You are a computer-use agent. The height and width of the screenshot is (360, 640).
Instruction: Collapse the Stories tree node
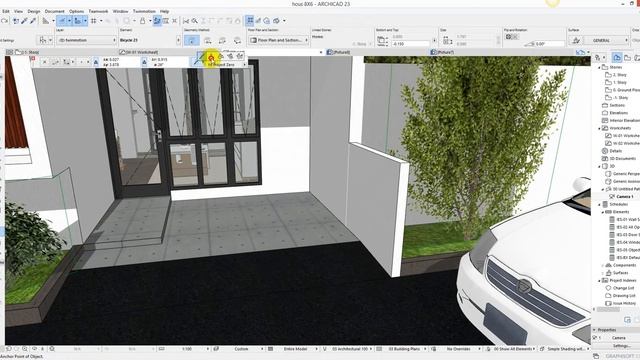[600, 67]
